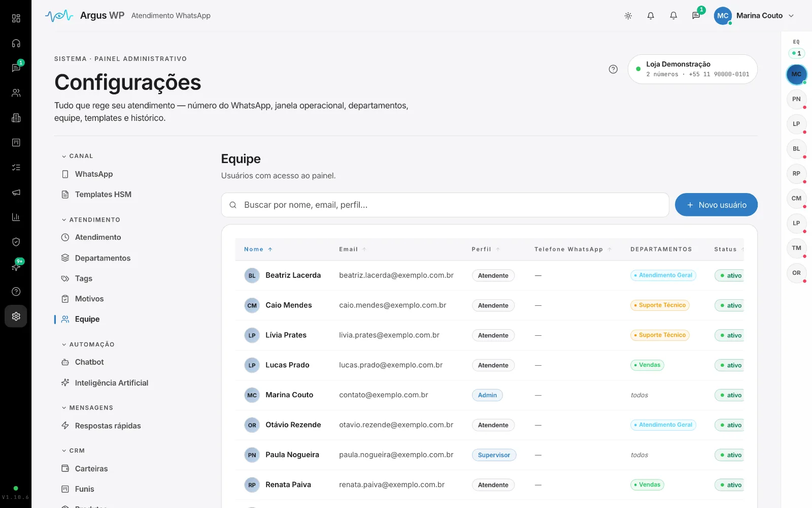Click the help question mark near Loja Demonstração
The height and width of the screenshot is (508, 812).
pos(613,69)
